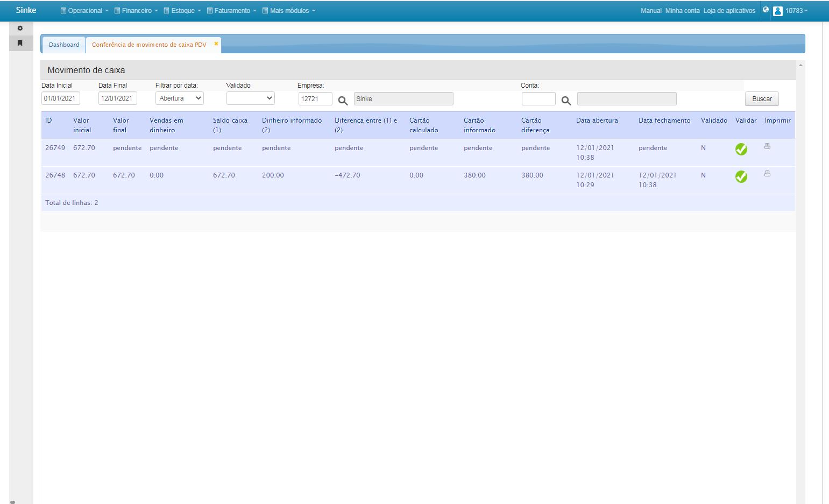Open the Manual link

[x=651, y=11]
